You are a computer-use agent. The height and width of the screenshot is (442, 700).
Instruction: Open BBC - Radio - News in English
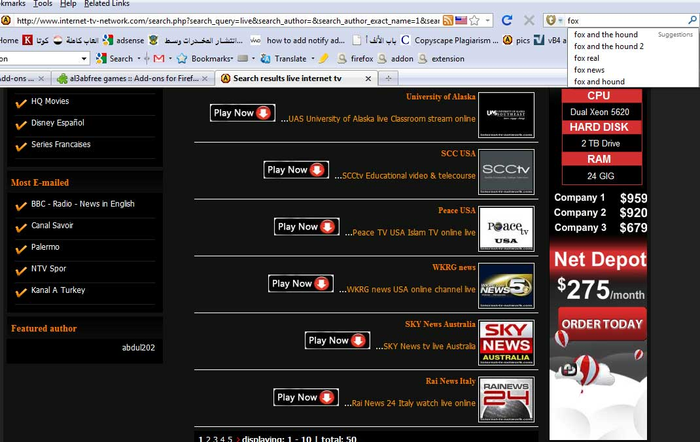[x=83, y=204]
